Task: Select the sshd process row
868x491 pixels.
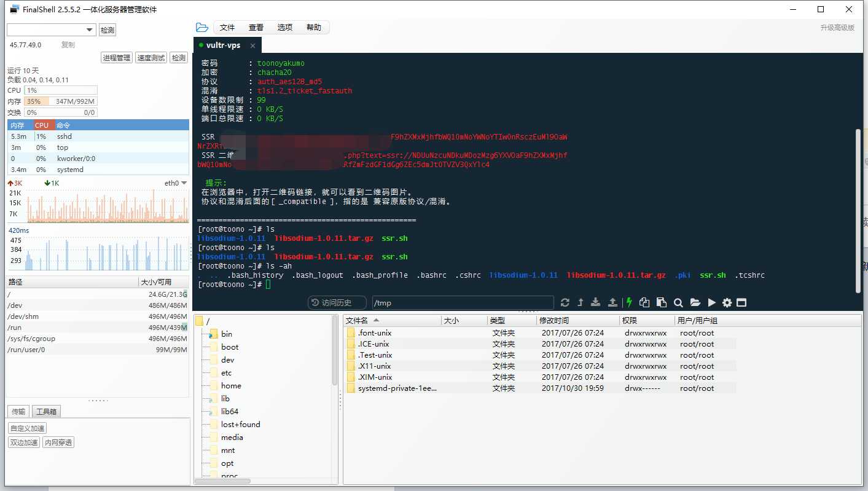Action: (98, 136)
